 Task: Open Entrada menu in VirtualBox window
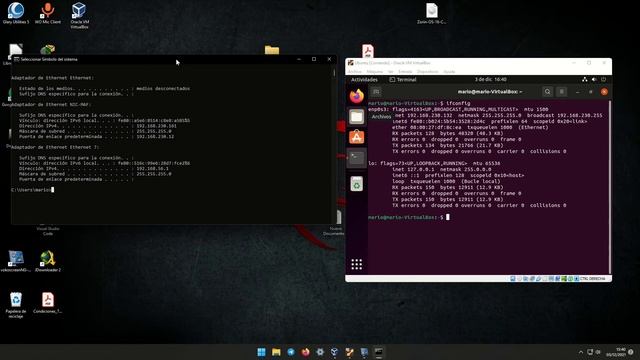[405, 72]
